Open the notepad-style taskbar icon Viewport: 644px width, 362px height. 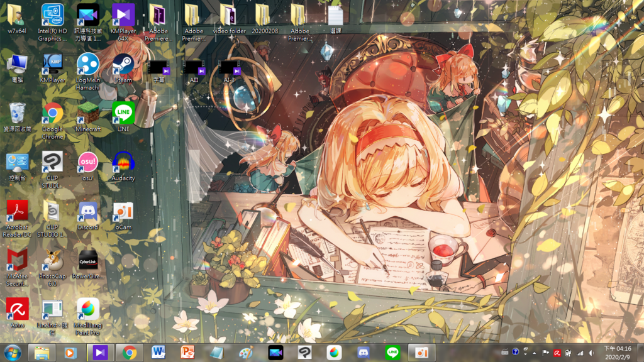tap(217, 353)
